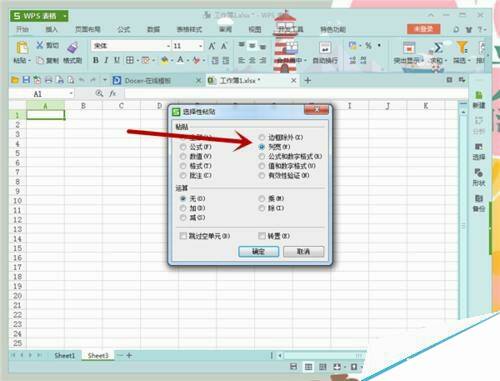Check the Transpose (转置) box

coord(262,236)
